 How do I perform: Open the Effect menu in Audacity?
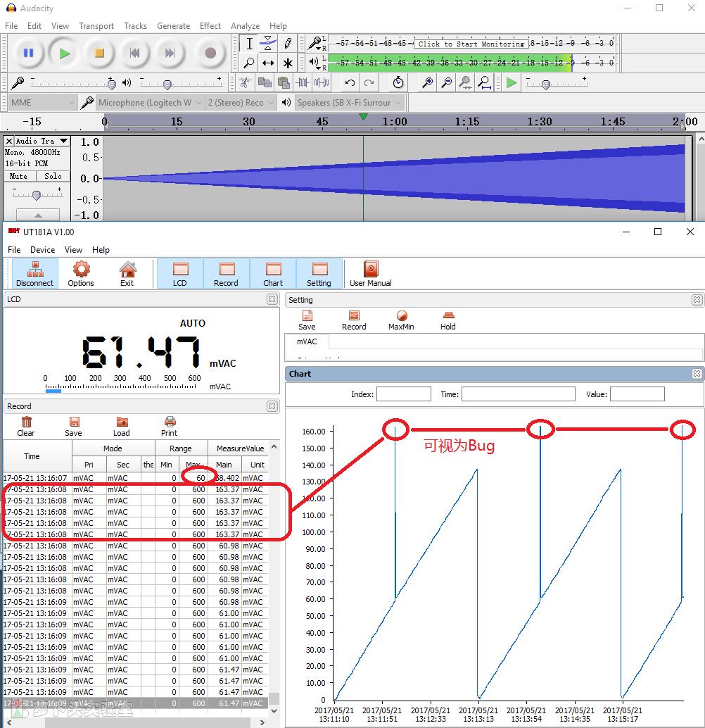coord(210,26)
